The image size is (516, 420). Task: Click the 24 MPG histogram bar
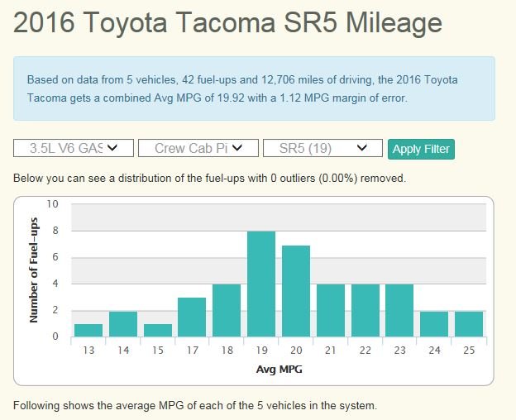(x=434, y=323)
